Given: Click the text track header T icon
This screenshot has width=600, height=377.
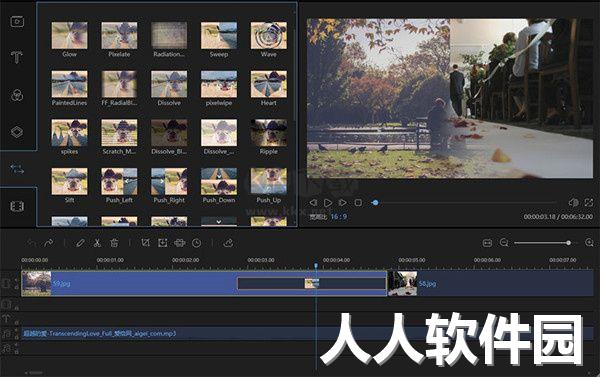Looking at the screenshot, I should (x=7, y=318).
